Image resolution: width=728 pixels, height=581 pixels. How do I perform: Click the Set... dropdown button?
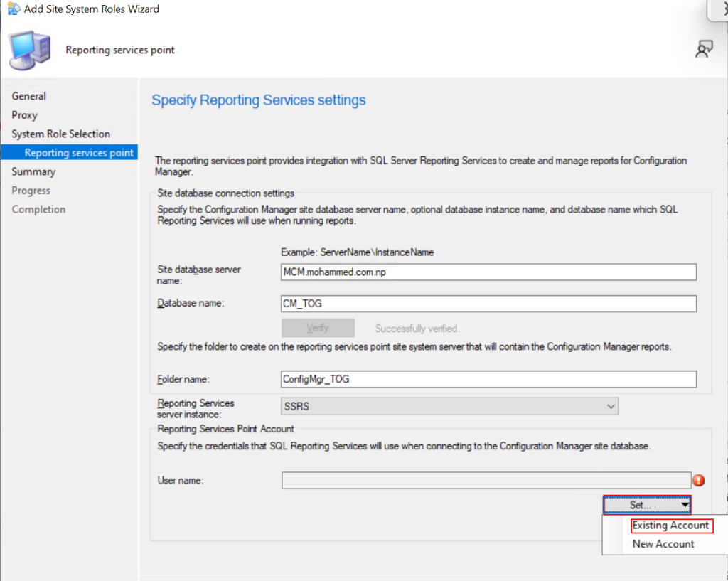pos(647,505)
